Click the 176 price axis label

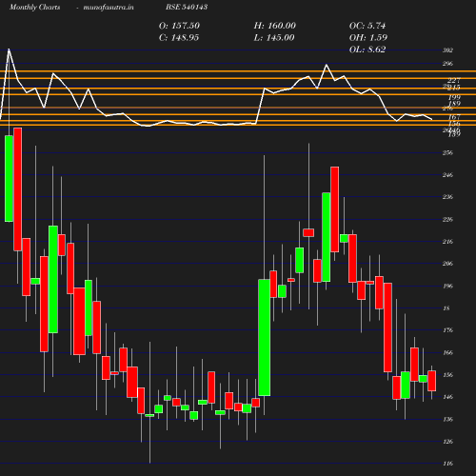pyautogui.click(x=447, y=330)
